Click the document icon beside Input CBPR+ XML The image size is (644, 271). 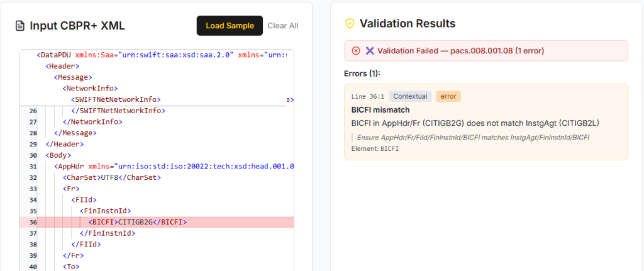pos(20,26)
